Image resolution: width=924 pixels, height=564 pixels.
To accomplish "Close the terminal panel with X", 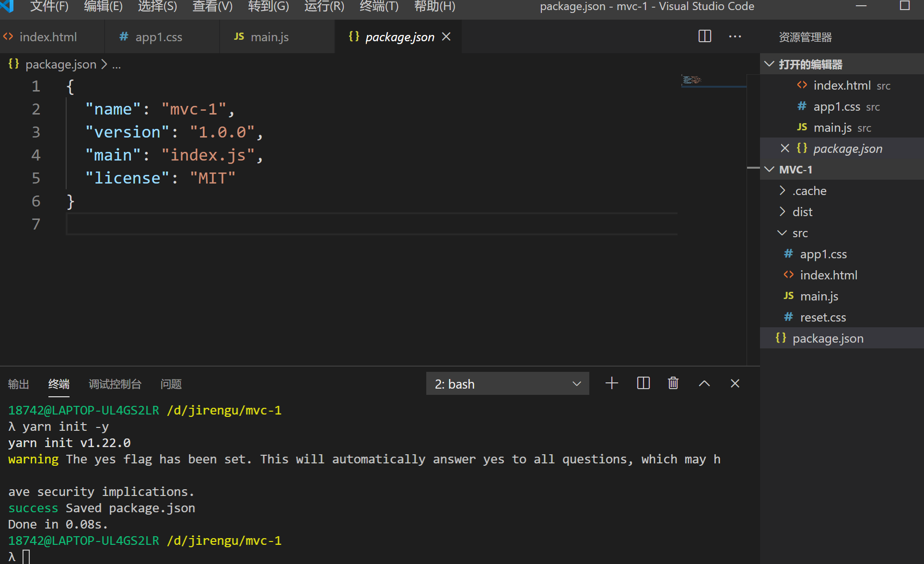I will (x=735, y=383).
